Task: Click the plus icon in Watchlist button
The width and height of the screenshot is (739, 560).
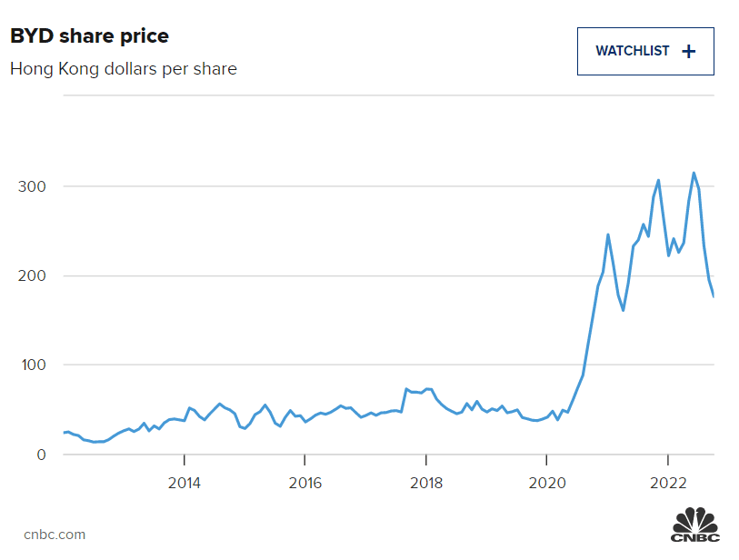Action: coord(689,51)
